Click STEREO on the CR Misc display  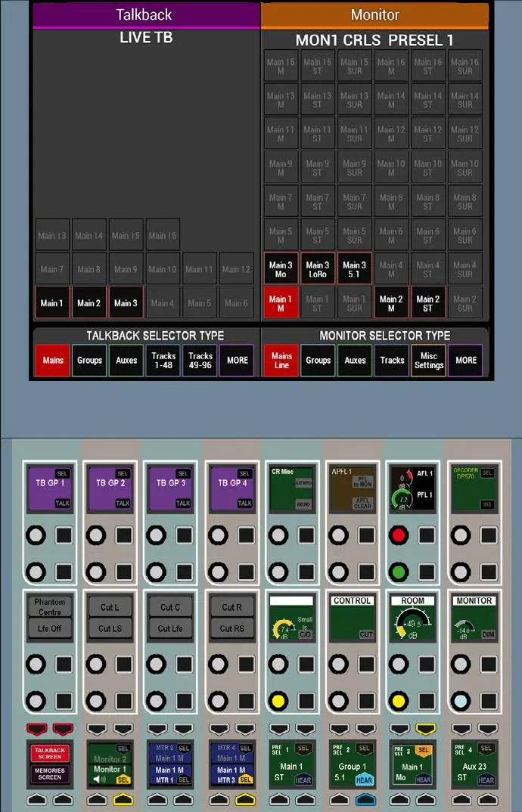tap(304, 482)
